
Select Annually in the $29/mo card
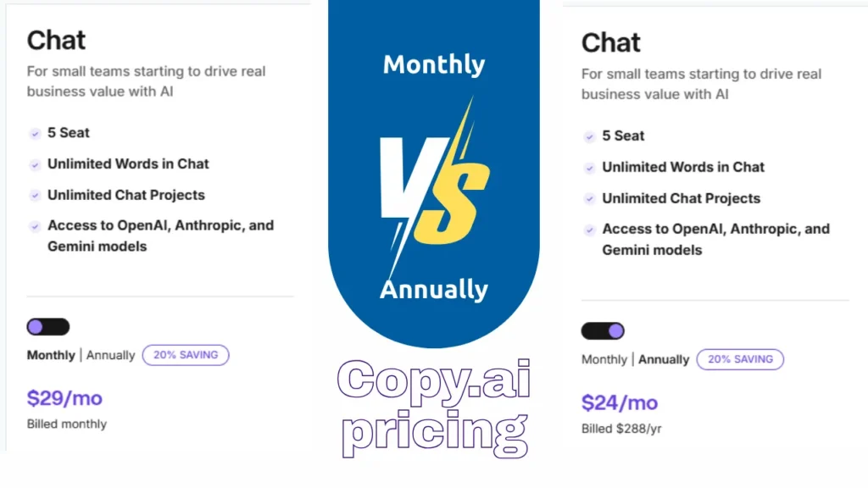tap(110, 355)
